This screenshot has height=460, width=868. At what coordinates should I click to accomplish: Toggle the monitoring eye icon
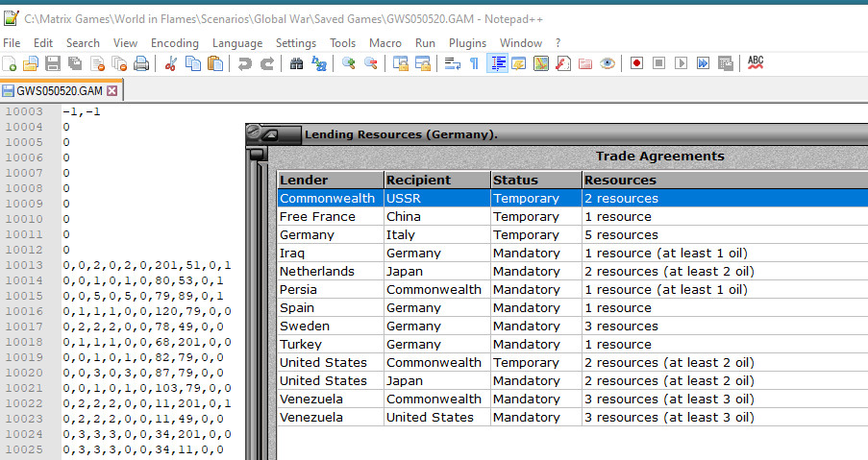pos(608,63)
